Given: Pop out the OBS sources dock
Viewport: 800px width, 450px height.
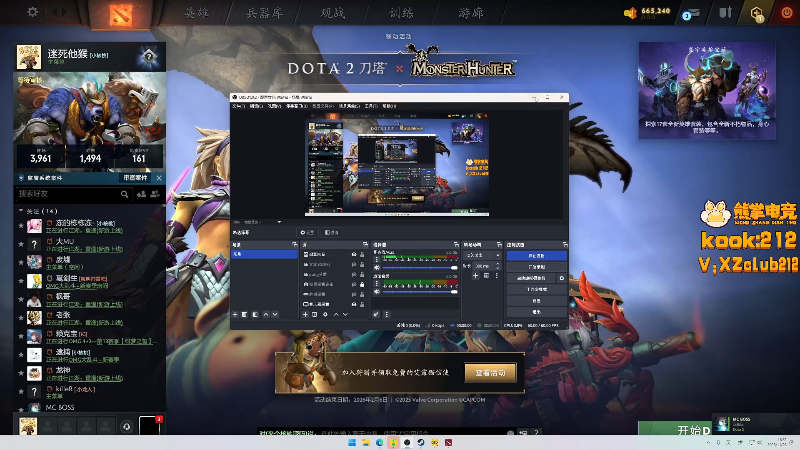Looking at the screenshot, I should [365, 244].
